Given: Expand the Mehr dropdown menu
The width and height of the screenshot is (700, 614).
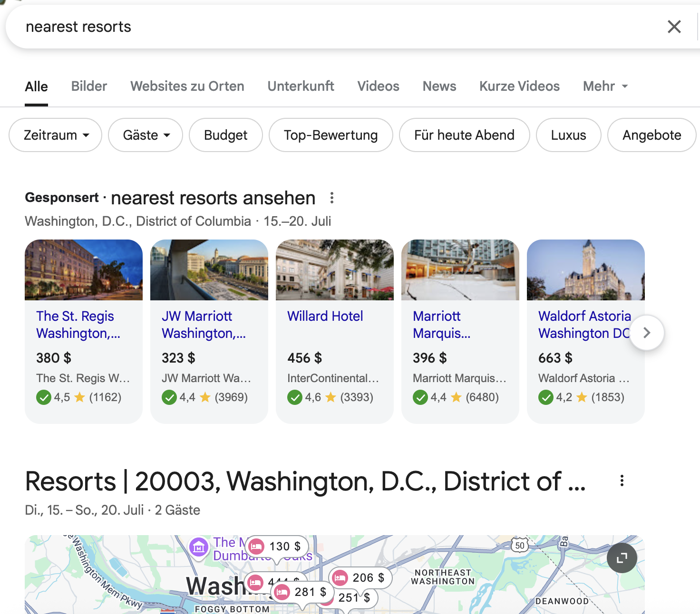Looking at the screenshot, I should point(605,86).
